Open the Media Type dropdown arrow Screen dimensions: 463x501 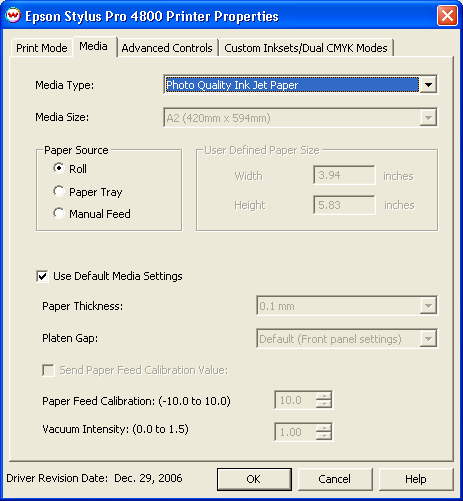tap(428, 85)
